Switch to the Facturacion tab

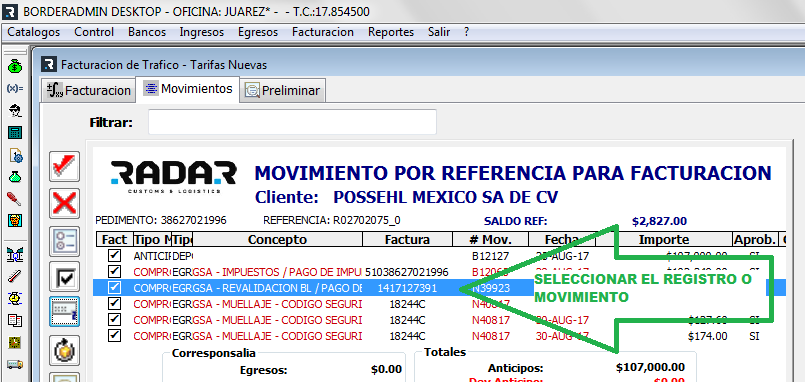pos(89,90)
